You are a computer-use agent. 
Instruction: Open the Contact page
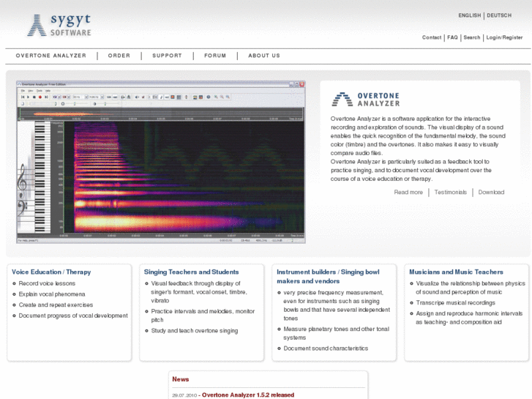(x=432, y=37)
